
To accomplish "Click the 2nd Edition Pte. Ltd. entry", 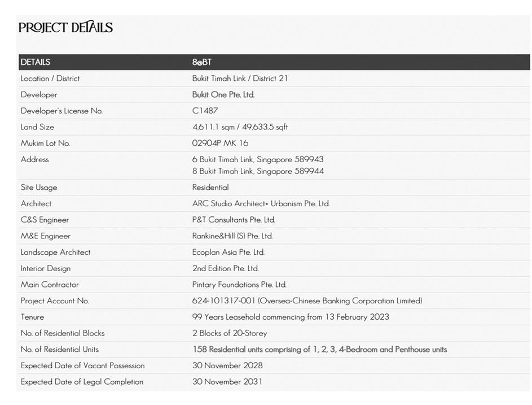I will coord(225,268).
